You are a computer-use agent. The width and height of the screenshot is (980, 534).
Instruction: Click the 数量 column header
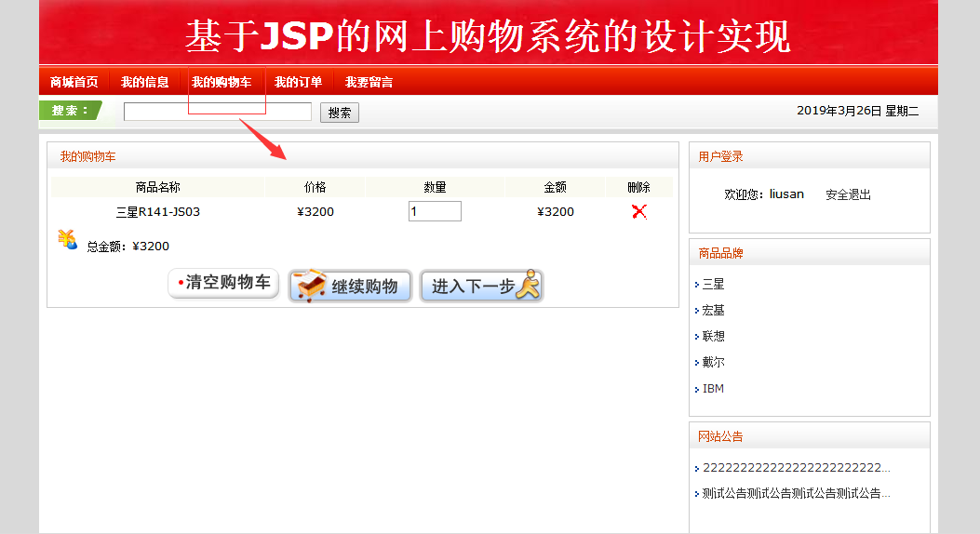[x=435, y=187]
